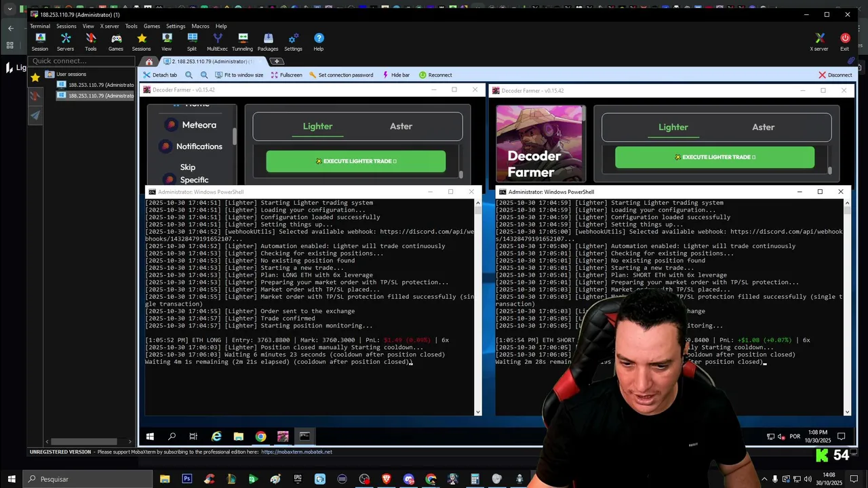868x488 pixels.
Task: Click the Fullscreen button
Action: click(x=286, y=75)
